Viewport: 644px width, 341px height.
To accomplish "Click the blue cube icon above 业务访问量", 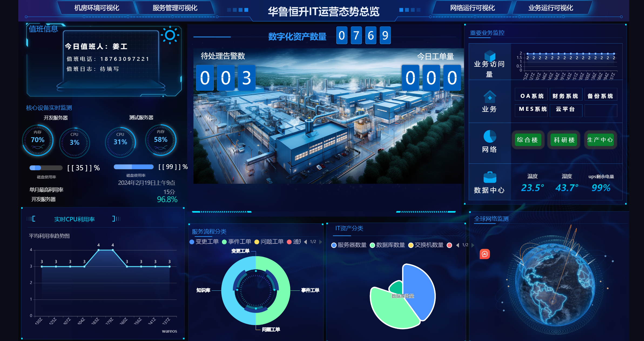I will click(490, 56).
